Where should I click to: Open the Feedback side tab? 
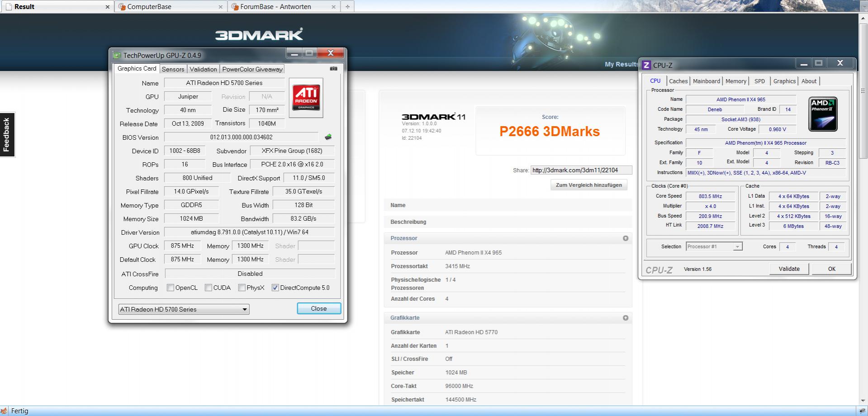7,135
